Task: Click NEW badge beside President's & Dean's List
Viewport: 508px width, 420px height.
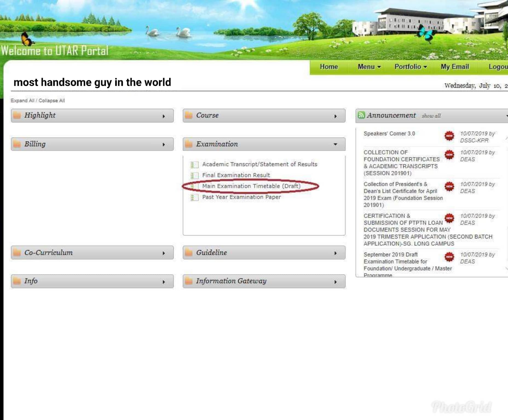Action: pos(449,186)
